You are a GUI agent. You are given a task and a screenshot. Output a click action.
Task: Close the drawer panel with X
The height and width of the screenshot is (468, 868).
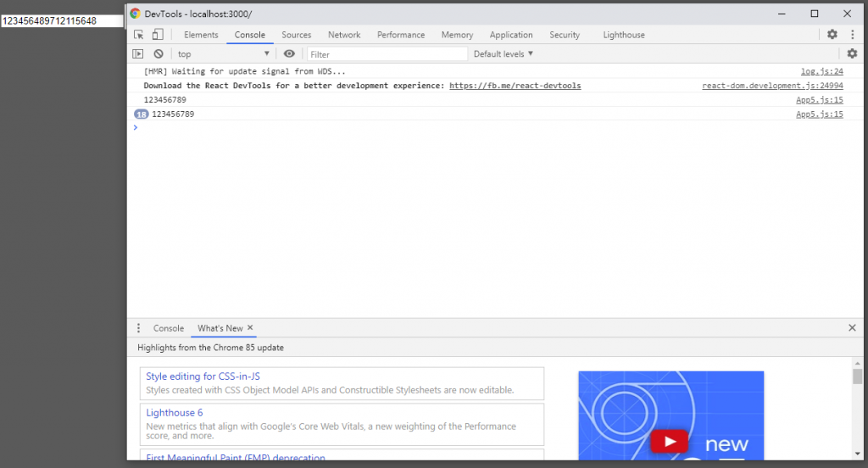click(x=852, y=328)
